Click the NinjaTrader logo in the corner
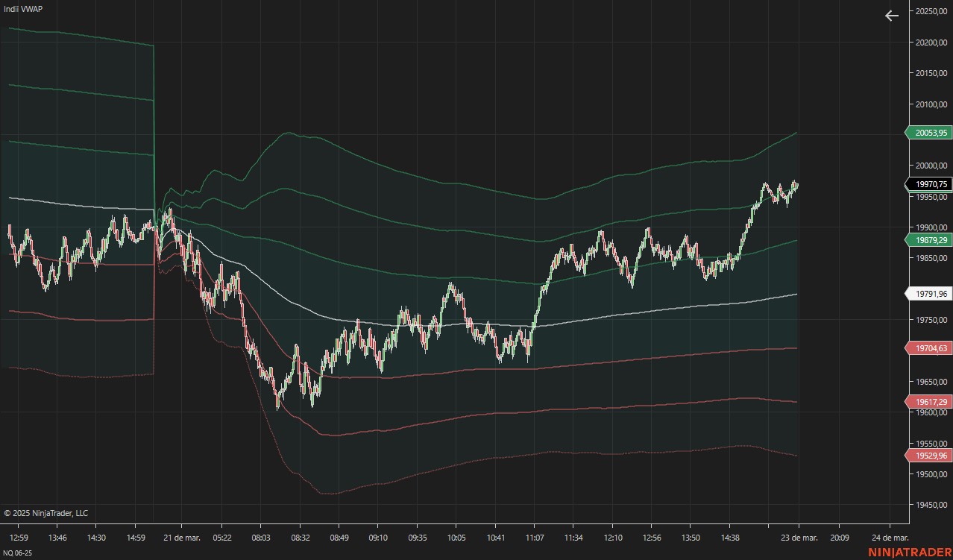Screen dimensions: 953x560 [x=910, y=552]
